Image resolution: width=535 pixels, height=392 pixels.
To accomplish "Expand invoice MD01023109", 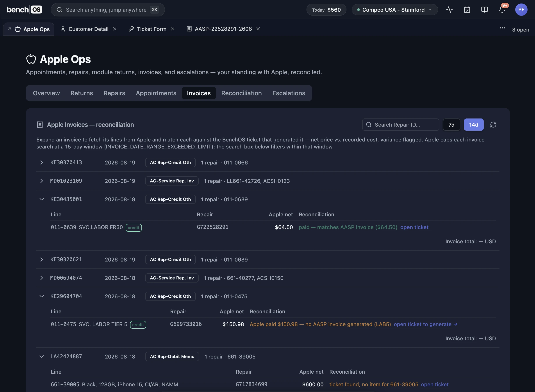I will 42,181.
